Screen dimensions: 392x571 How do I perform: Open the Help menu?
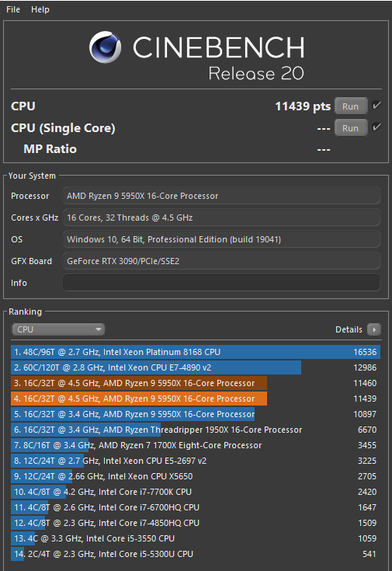coord(40,9)
